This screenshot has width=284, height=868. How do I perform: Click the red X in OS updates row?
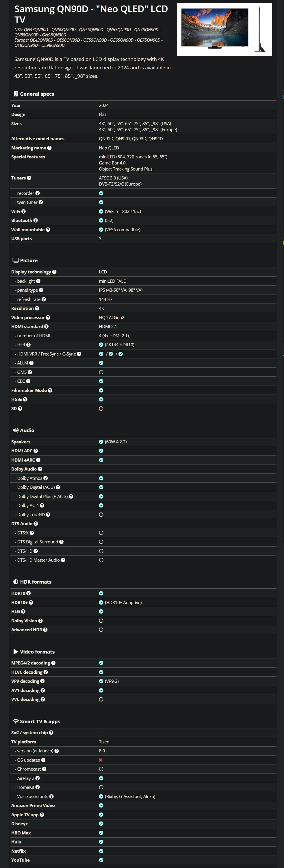click(100, 760)
